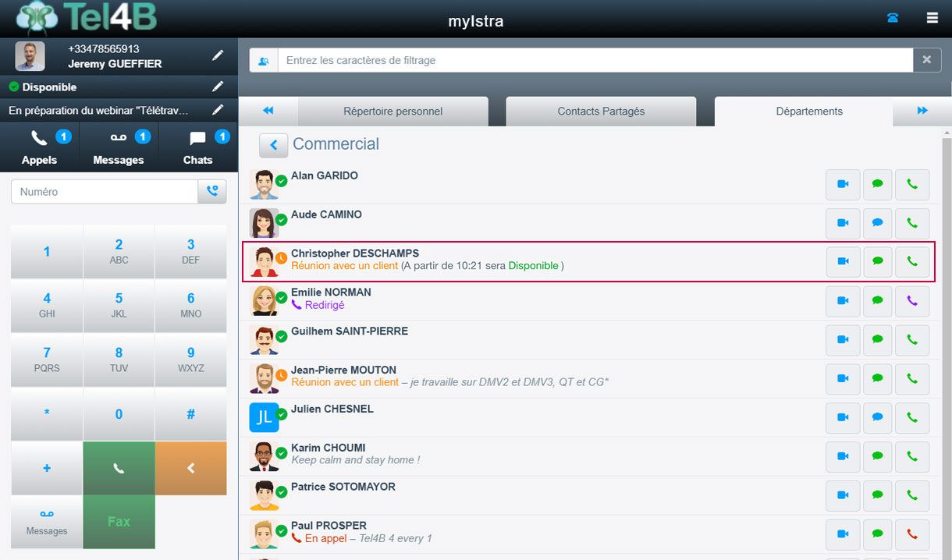Open the hamburger main menu

coord(932,18)
